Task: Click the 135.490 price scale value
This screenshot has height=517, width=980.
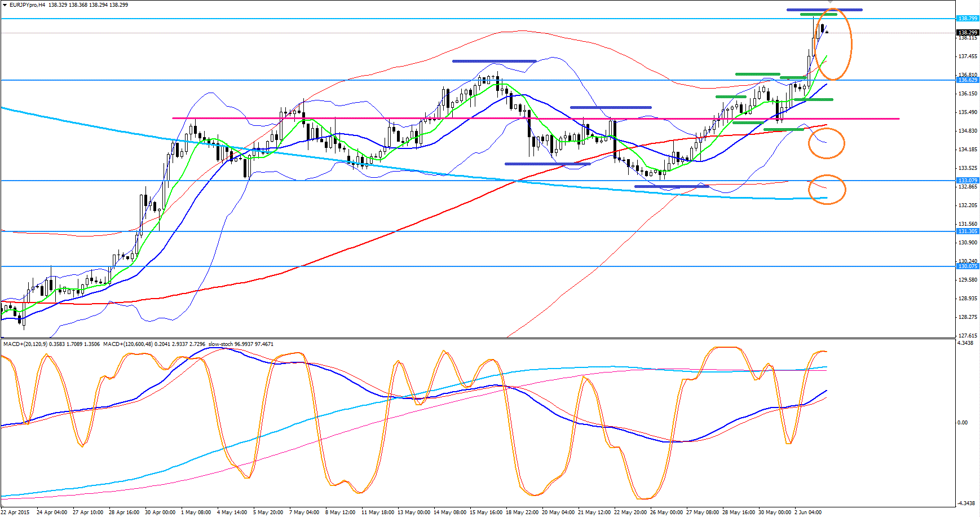Action: tap(968, 112)
